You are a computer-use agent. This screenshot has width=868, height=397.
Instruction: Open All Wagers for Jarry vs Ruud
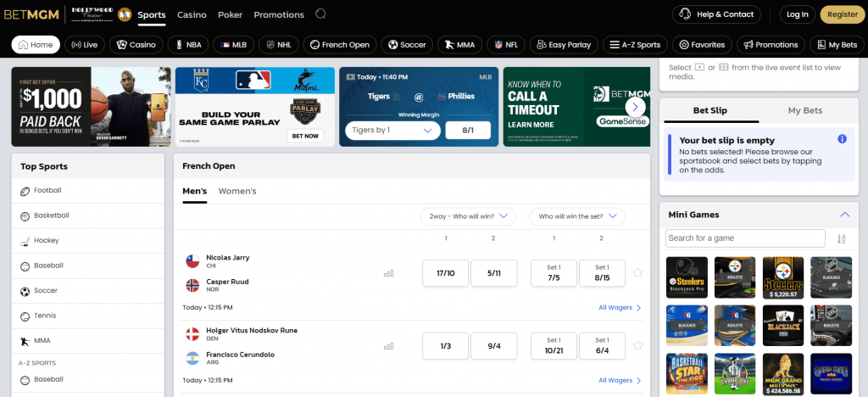620,308
